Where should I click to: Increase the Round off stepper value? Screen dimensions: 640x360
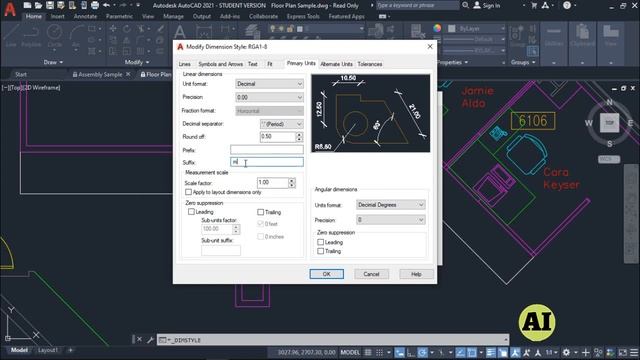300,134
